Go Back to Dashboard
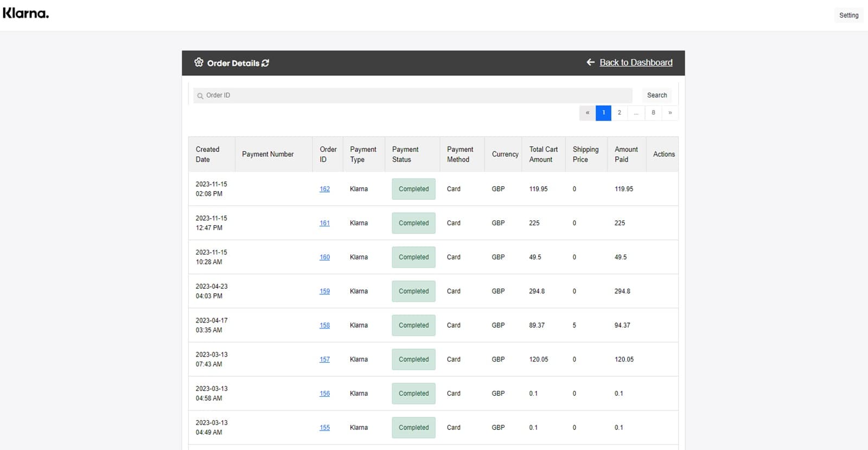Viewport: 868px width, 450px height. coord(636,62)
